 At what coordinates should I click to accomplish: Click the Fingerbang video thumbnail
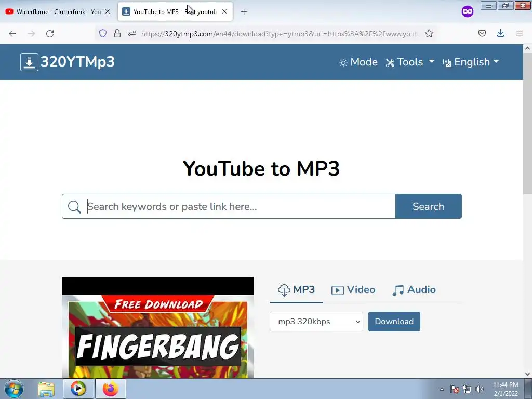[x=158, y=328]
